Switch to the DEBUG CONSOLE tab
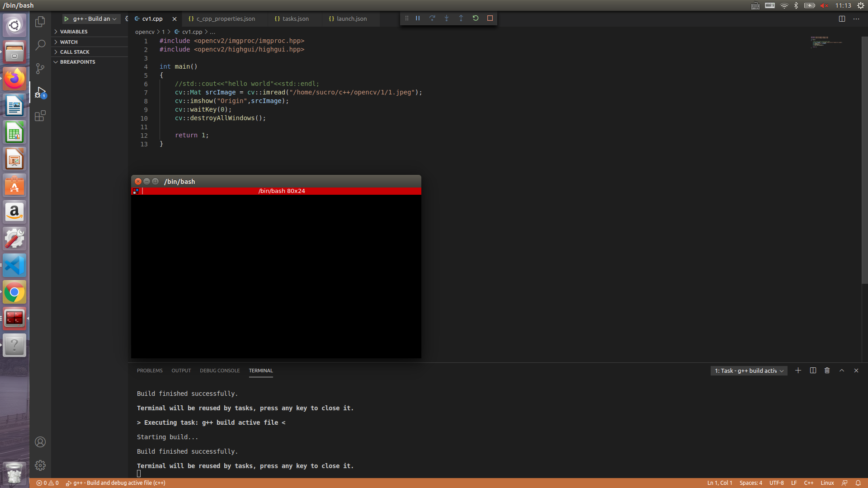This screenshot has height=488, width=868. [x=220, y=371]
